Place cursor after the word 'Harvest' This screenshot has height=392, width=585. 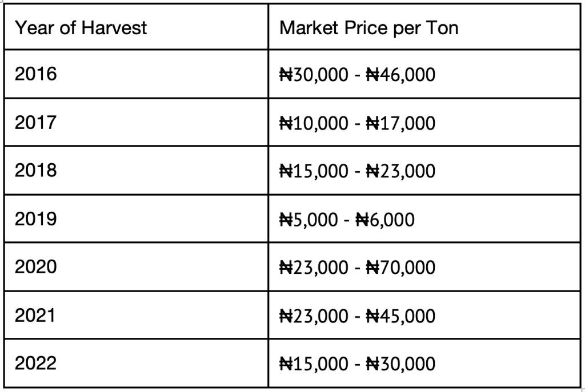(147, 27)
